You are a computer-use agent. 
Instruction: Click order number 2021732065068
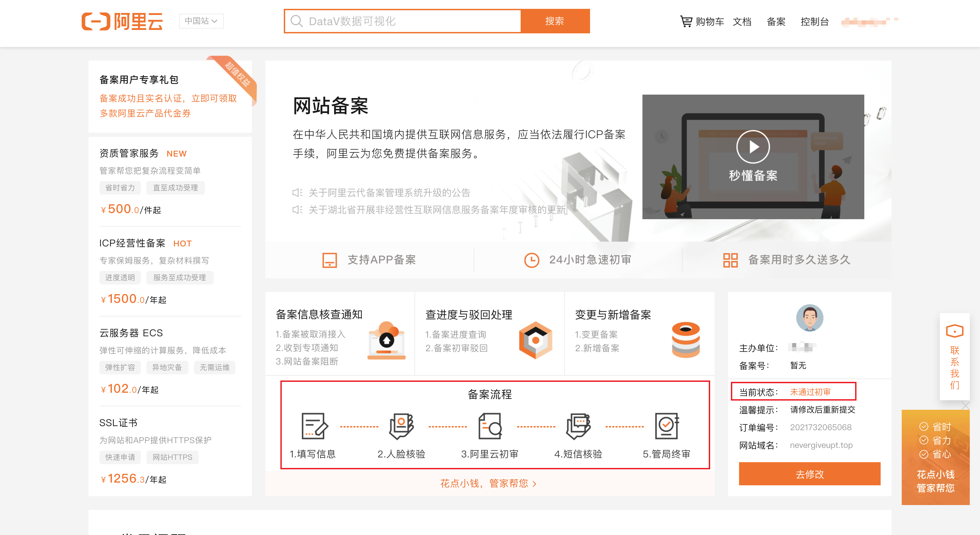tap(821, 427)
